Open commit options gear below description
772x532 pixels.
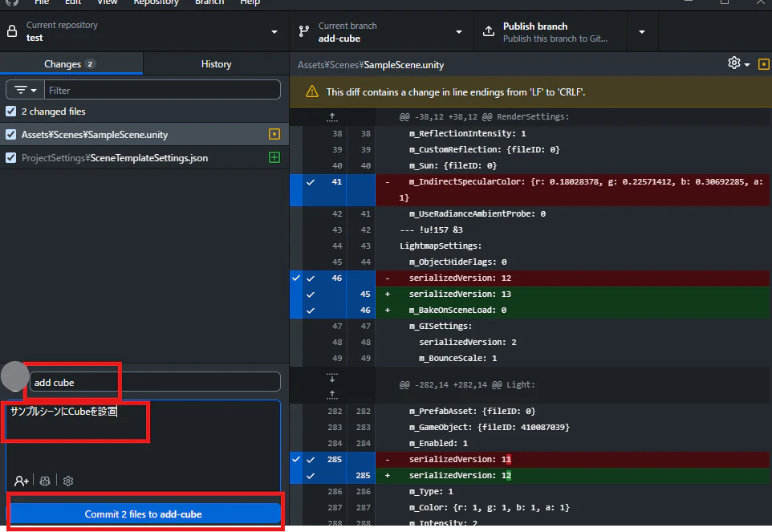tap(68, 481)
